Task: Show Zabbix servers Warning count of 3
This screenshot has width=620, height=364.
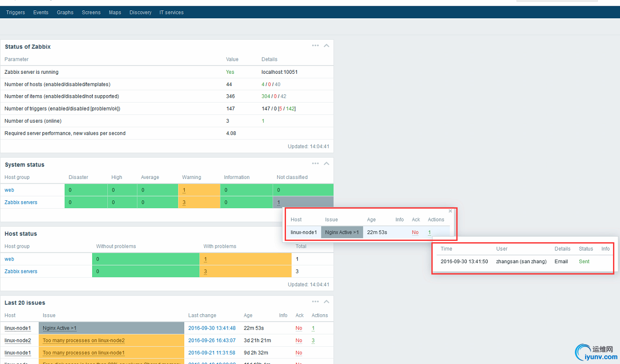Action: [x=184, y=202]
